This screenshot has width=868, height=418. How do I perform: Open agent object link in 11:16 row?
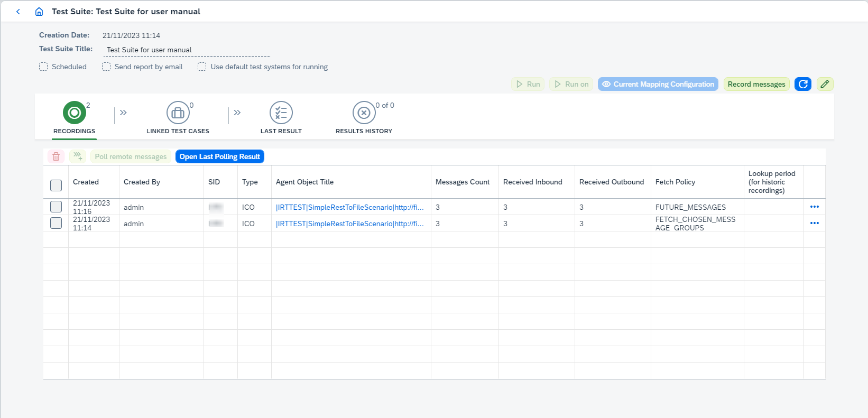tap(350, 207)
